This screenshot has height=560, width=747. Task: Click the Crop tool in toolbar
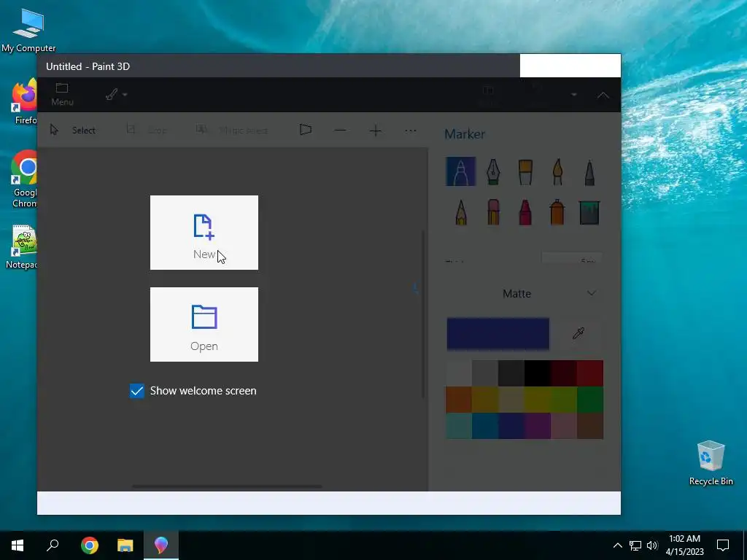coord(146,130)
